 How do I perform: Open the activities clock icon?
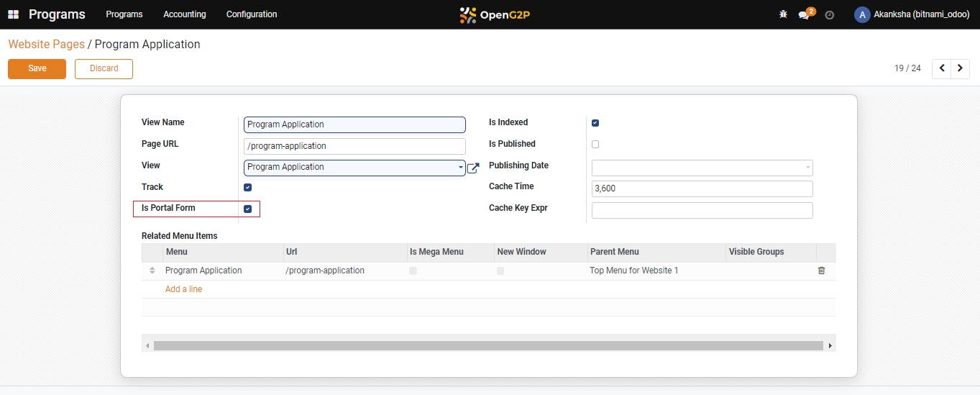[829, 15]
